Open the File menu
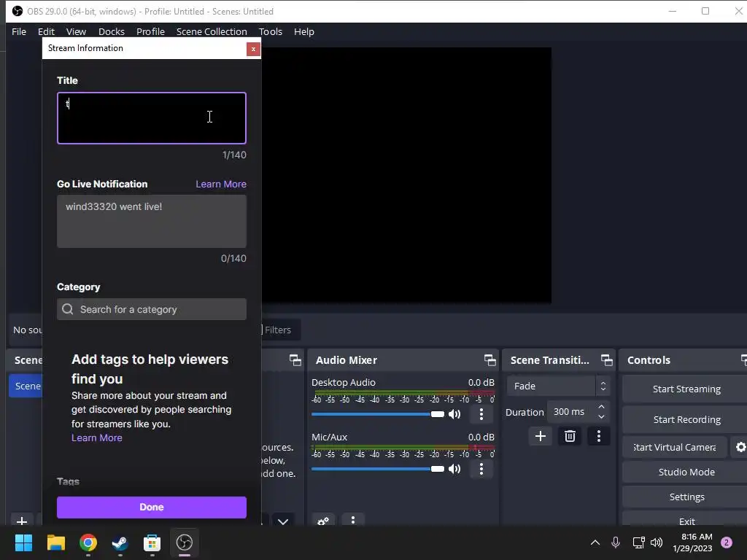Screen dimensions: 747x560 click(x=19, y=31)
